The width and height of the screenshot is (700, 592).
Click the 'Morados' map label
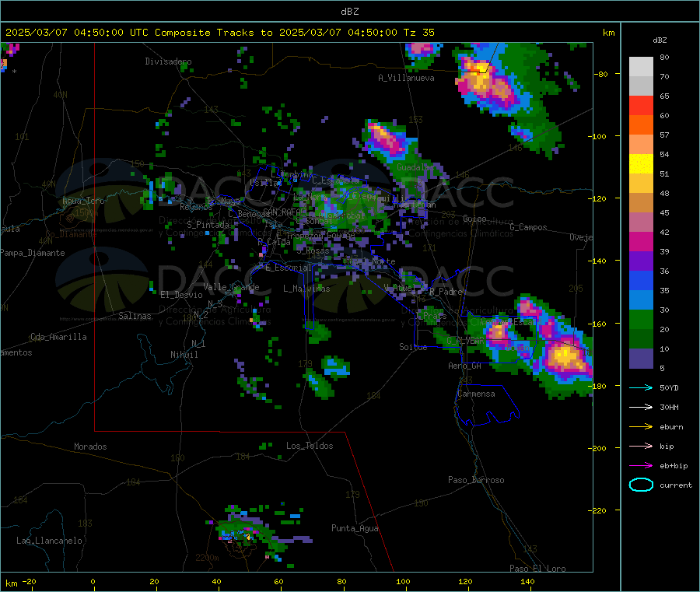click(90, 447)
